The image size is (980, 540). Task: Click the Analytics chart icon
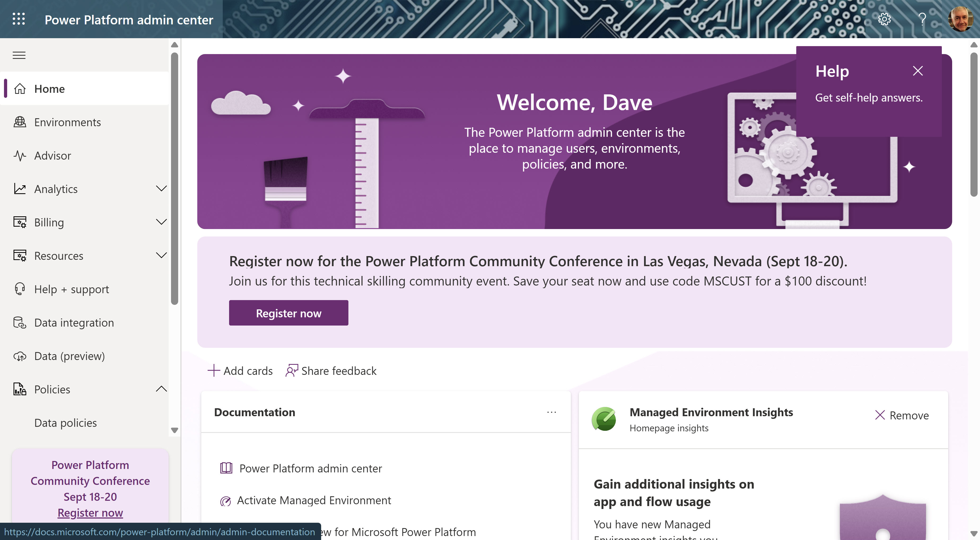[x=20, y=189]
